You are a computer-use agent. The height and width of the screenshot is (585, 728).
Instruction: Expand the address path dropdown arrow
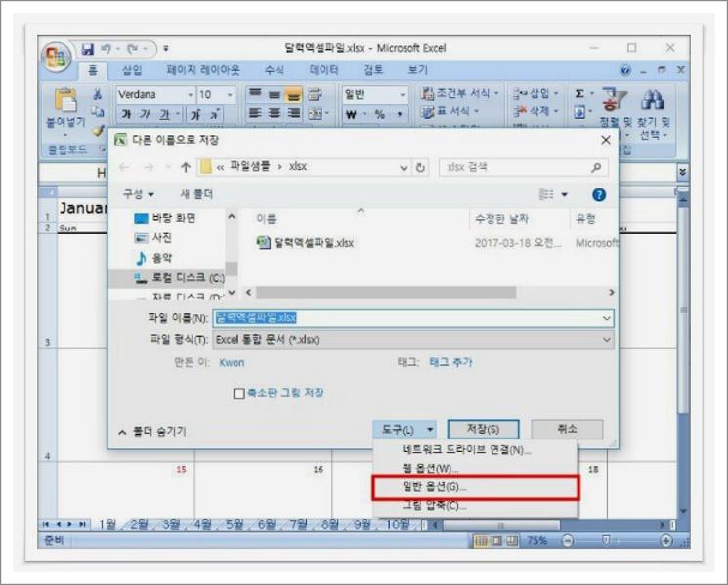click(x=404, y=167)
